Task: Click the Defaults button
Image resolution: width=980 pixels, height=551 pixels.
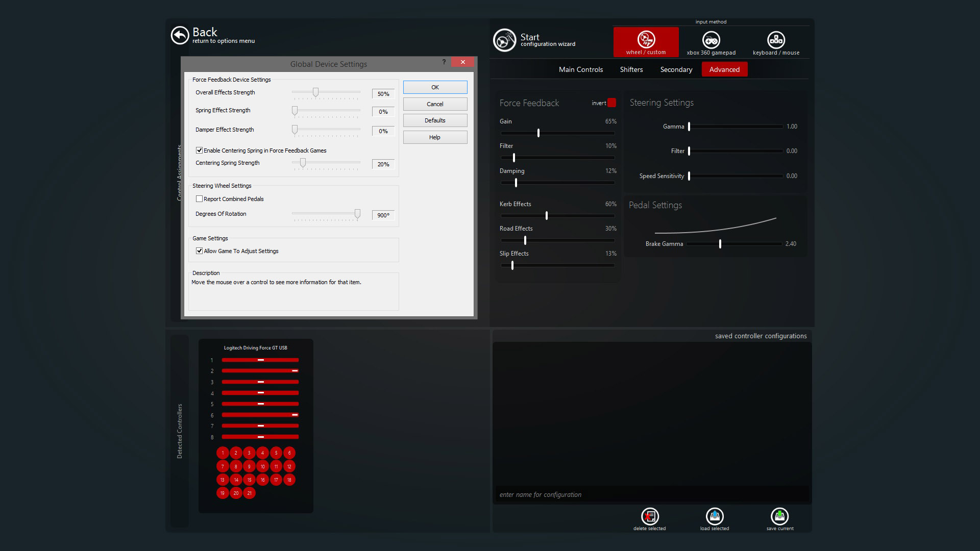Action: click(435, 120)
